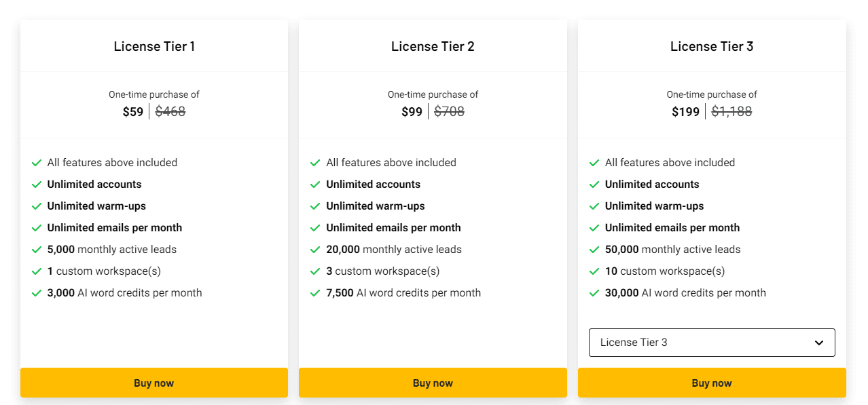Click the checkmark beside Unlimited accounts in Tier 1
This screenshot has height=405, width=868.
(x=37, y=184)
